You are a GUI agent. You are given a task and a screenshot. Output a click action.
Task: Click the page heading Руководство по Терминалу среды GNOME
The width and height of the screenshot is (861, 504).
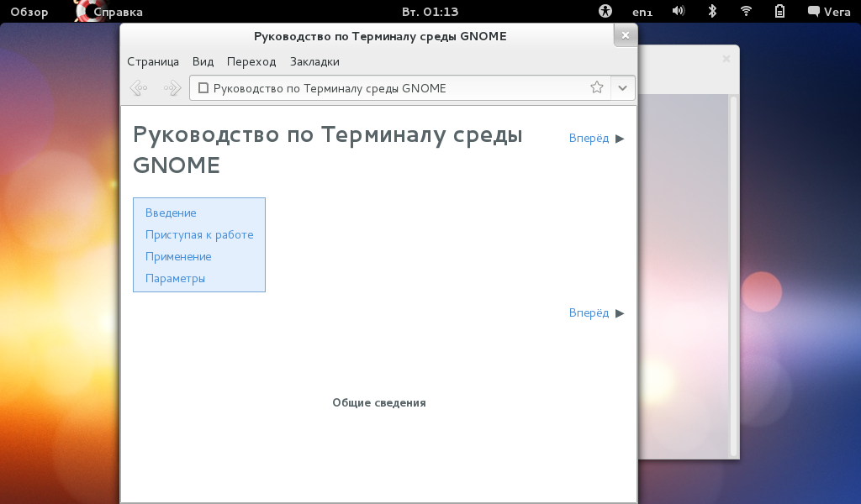click(x=328, y=150)
